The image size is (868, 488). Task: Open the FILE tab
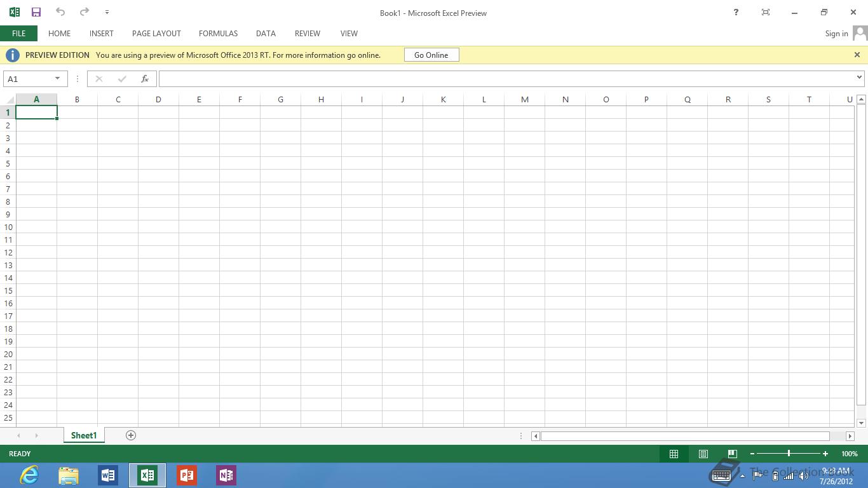(x=19, y=33)
